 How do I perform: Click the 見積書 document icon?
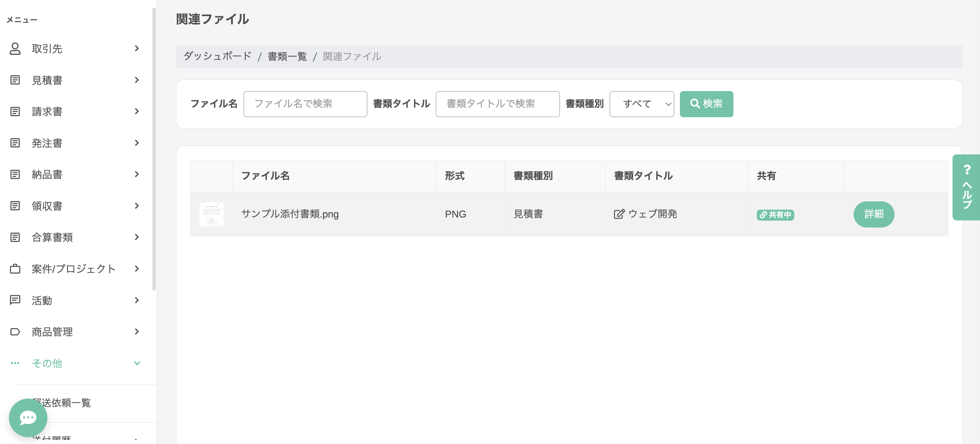(x=15, y=80)
